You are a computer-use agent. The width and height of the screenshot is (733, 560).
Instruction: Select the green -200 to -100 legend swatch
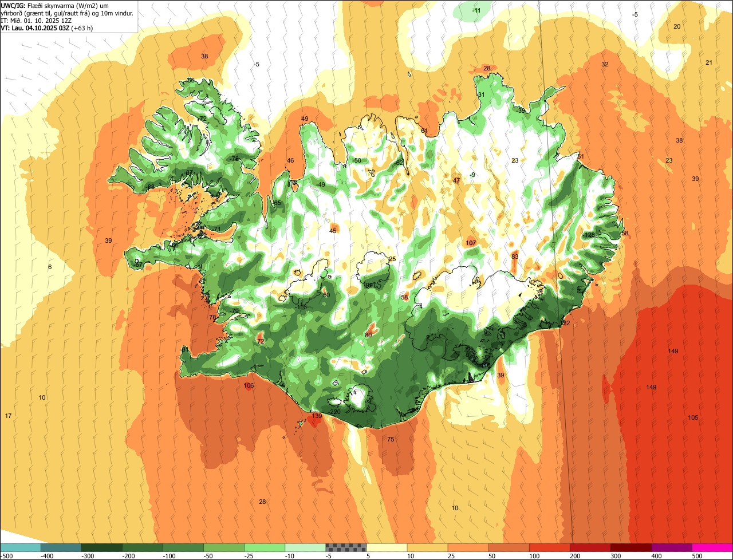pos(143,547)
